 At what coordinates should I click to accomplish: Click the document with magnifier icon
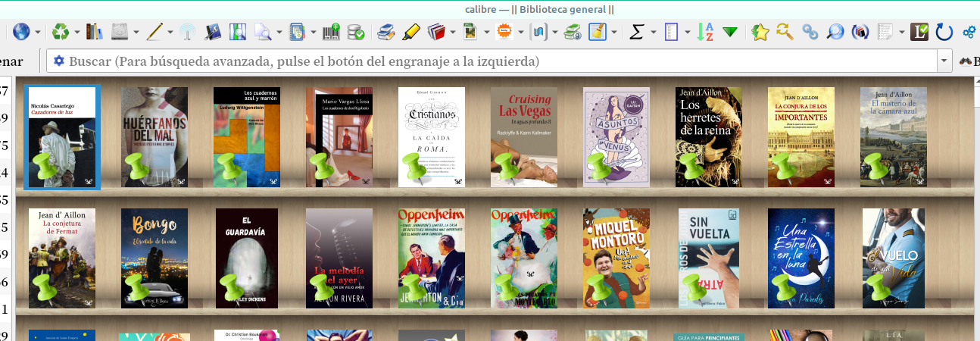[x=263, y=32]
